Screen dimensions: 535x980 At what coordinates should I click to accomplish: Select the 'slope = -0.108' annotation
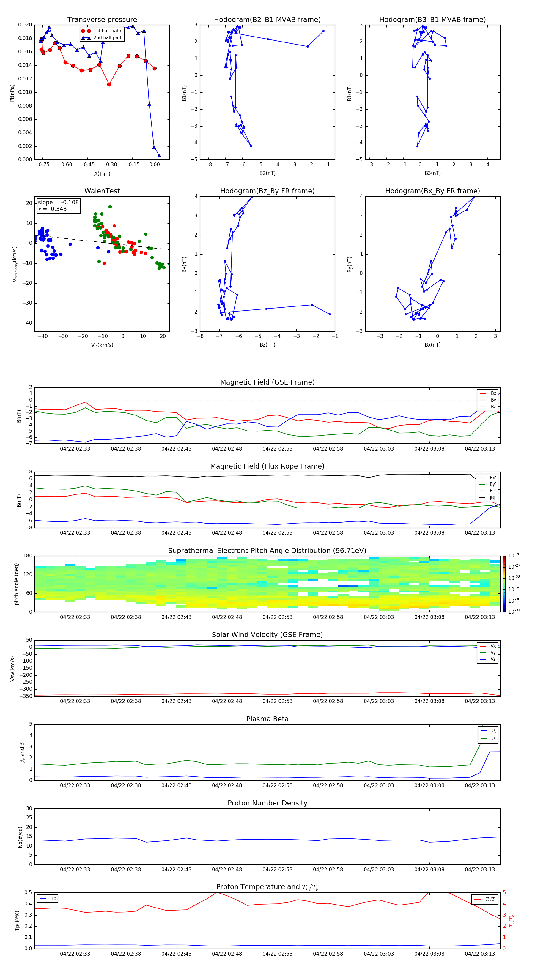tap(58, 203)
